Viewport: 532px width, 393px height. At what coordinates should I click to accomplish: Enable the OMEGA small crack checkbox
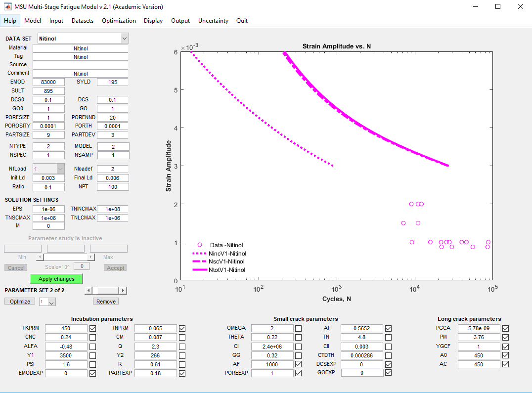coord(298,328)
